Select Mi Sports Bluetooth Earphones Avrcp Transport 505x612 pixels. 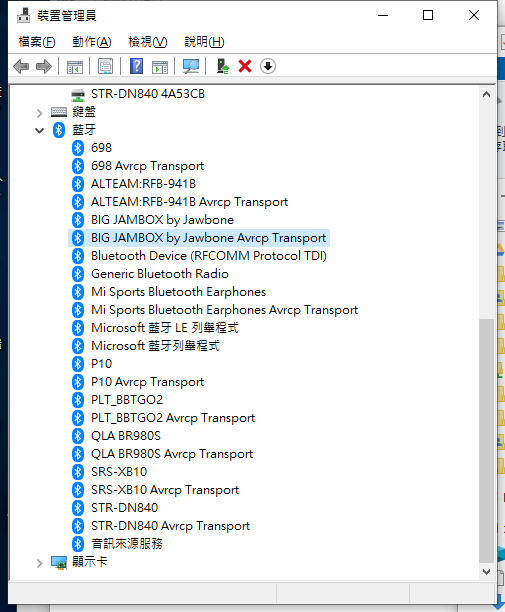224,310
